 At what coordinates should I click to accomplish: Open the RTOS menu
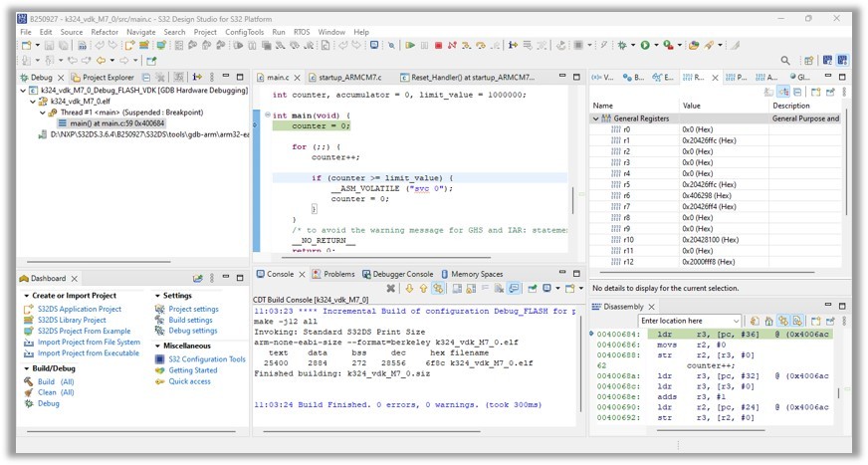pos(302,32)
